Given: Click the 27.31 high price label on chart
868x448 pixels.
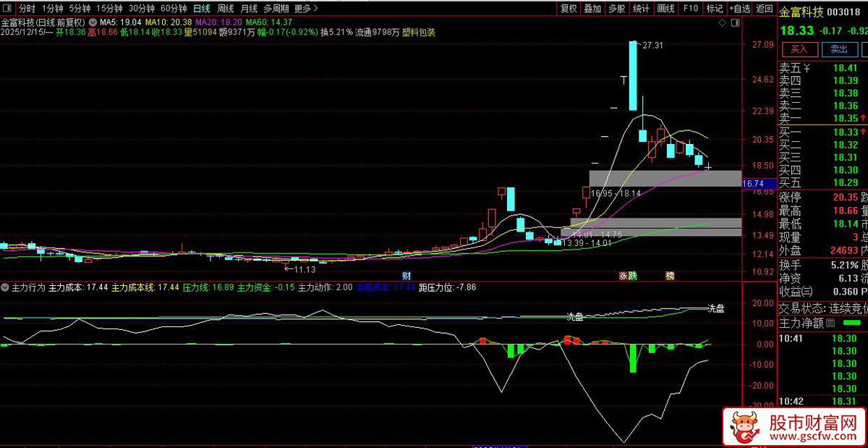Looking at the screenshot, I should coord(653,45).
